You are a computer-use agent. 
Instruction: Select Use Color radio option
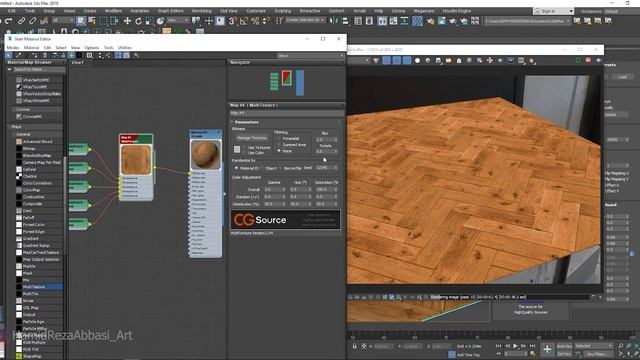(x=244, y=153)
